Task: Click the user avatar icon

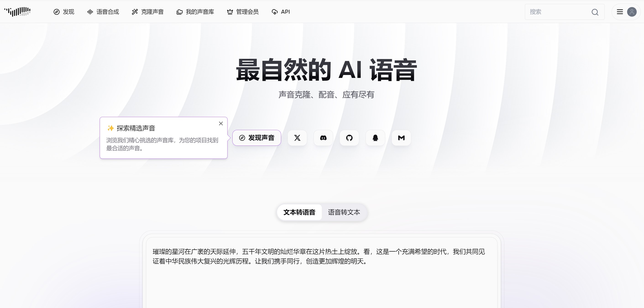Action: click(631, 12)
